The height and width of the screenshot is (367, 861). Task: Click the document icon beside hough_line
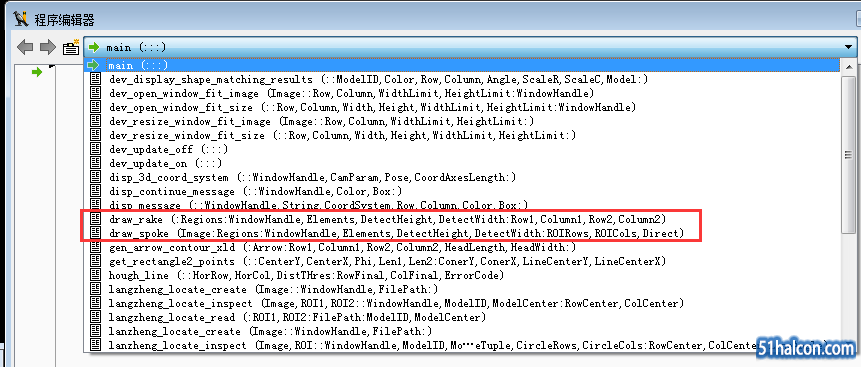tap(96, 275)
